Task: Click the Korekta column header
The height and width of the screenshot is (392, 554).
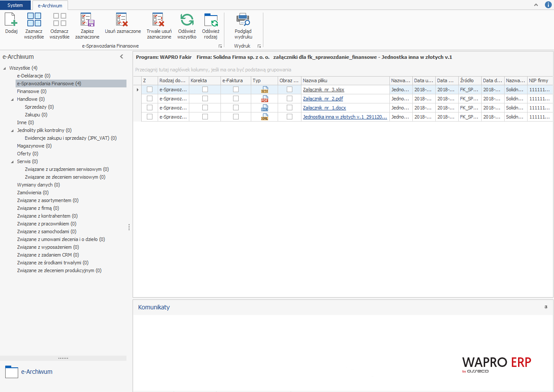Action: click(x=204, y=80)
